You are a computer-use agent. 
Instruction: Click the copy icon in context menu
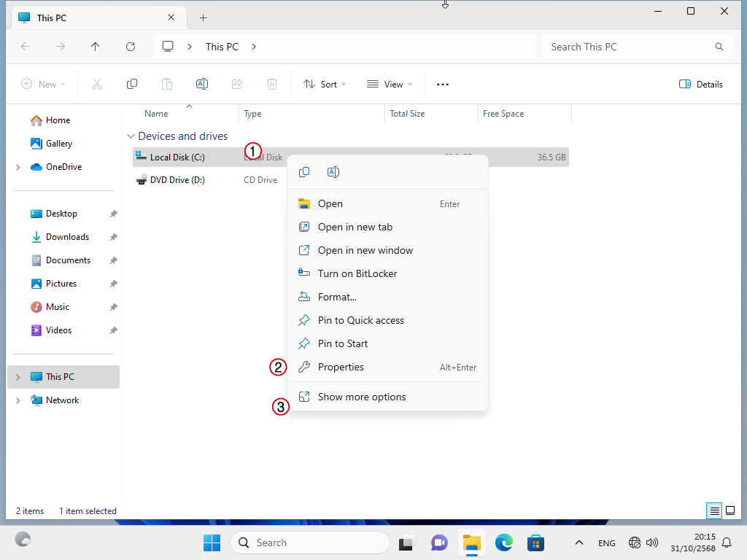coord(304,172)
